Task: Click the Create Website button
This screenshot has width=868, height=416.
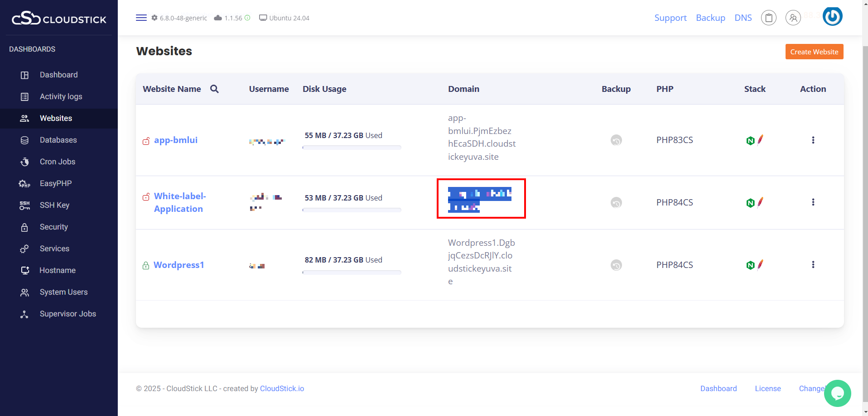Action: tap(814, 52)
